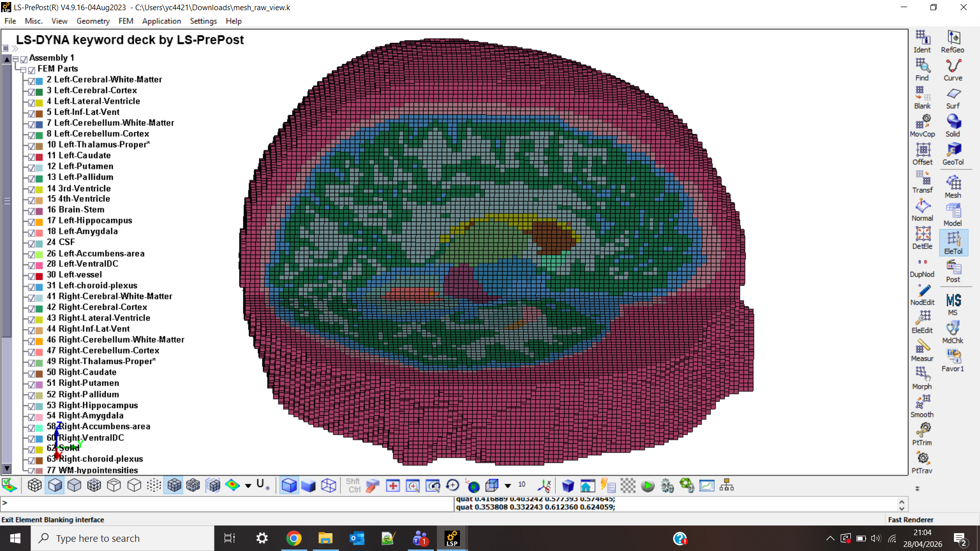Click the zoom-in magnifier icon
980x551 pixels.
pos(413,486)
